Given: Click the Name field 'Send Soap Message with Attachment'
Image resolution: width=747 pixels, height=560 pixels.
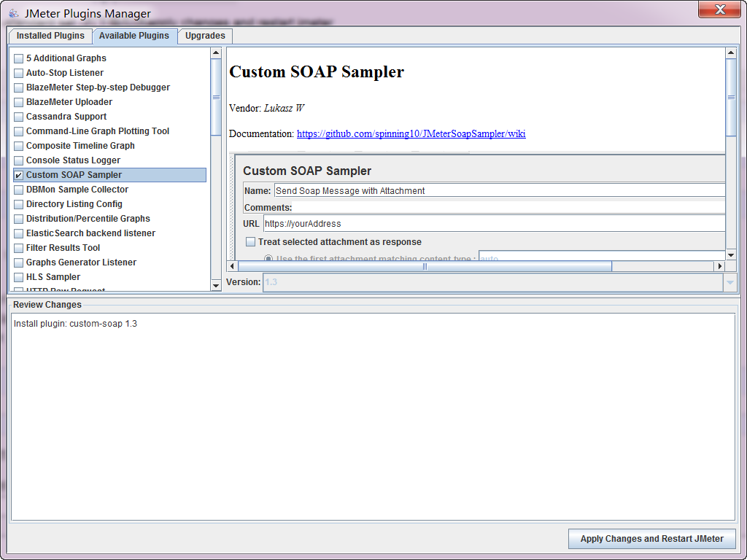Looking at the screenshot, I should tap(500, 191).
